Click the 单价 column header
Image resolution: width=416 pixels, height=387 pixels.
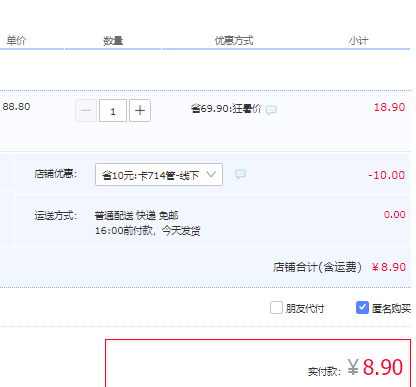[x=16, y=41]
